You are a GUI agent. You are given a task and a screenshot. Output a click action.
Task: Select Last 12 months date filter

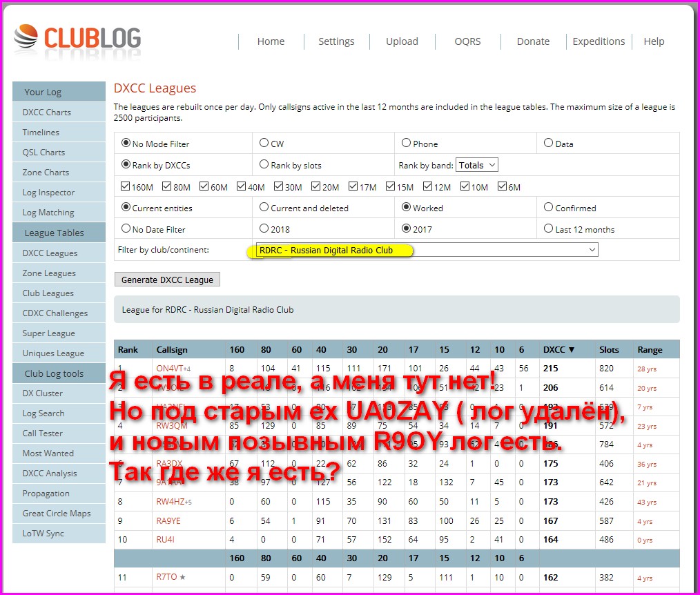549,228
